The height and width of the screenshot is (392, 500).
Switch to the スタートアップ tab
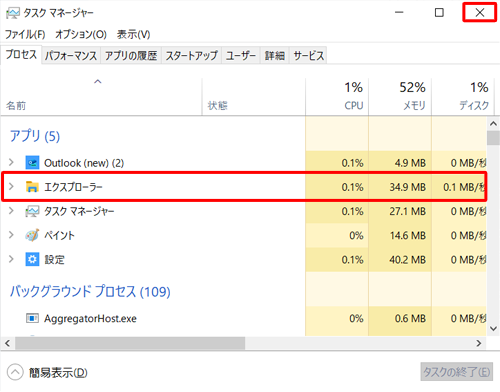[192, 55]
